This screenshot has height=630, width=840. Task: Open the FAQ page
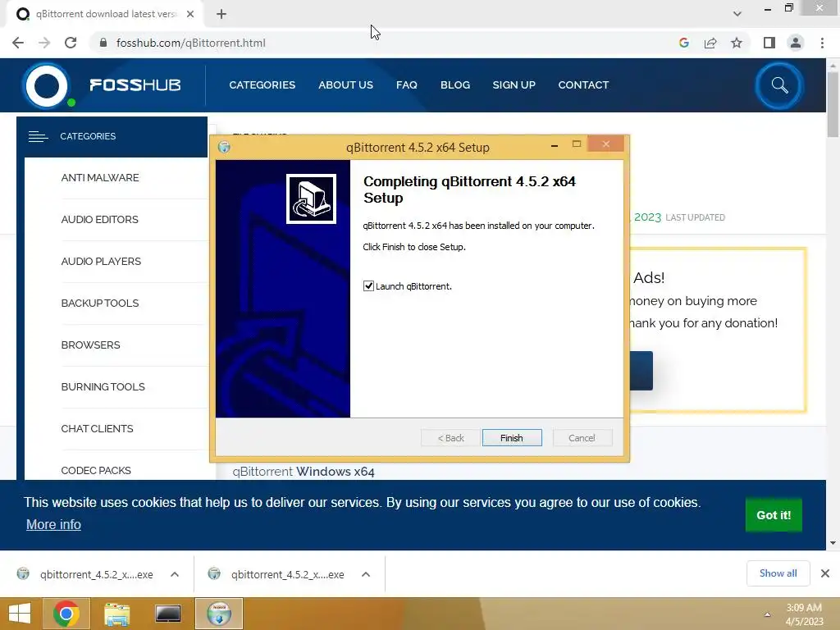click(x=407, y=85)
